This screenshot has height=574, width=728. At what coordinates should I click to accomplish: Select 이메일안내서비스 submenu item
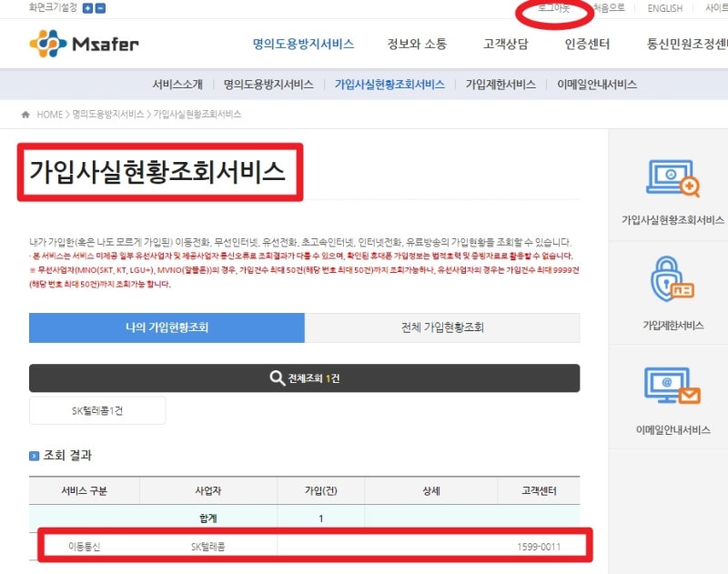[x=597, y=85]
